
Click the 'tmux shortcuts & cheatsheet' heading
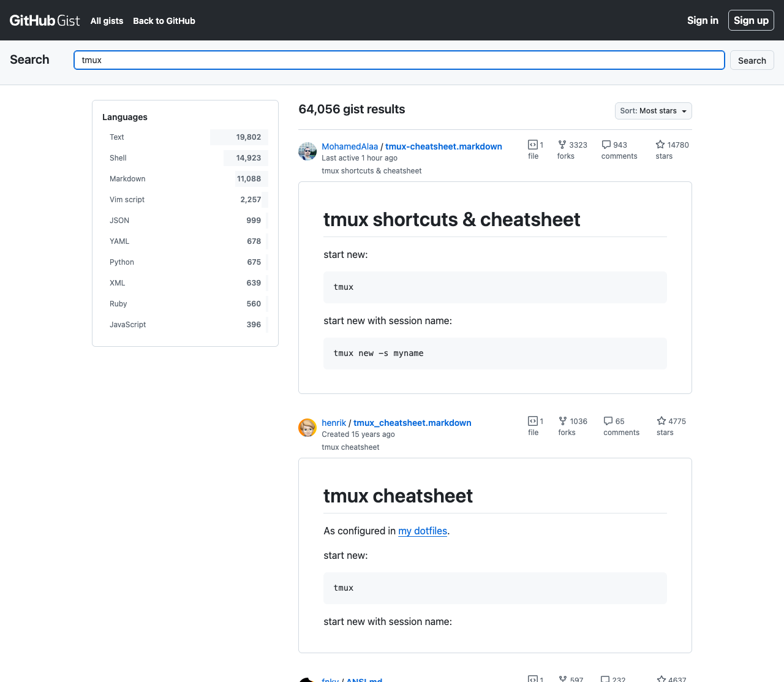(451, 219)
